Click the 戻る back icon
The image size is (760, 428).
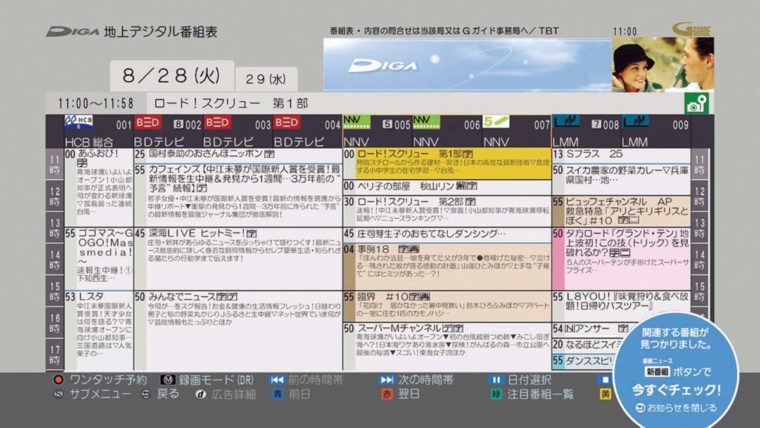146,395
